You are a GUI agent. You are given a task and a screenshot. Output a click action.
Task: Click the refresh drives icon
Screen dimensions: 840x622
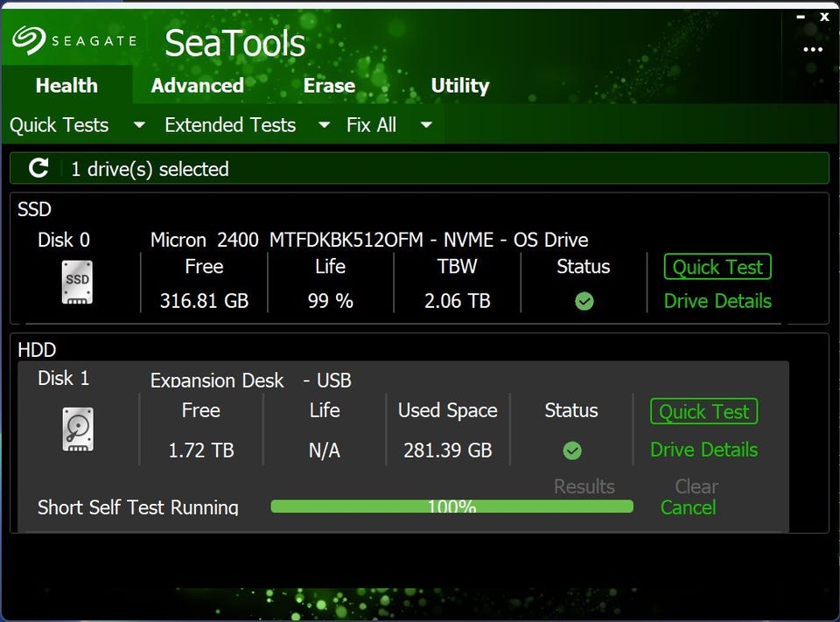point(38,168)
